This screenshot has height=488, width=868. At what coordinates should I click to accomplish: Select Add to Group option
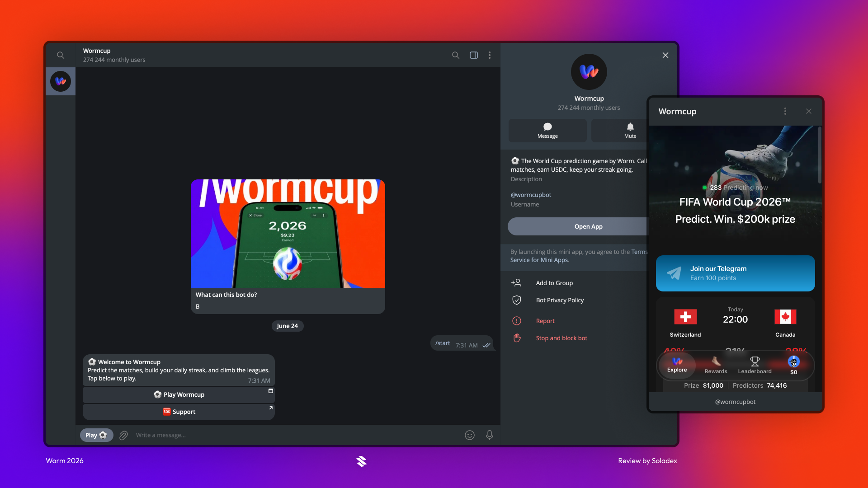(554, 283)
